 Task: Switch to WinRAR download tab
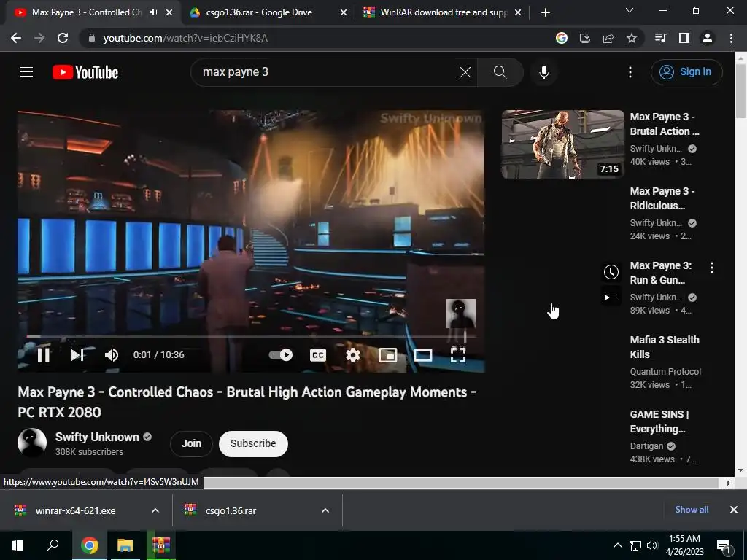pos(443,12)
